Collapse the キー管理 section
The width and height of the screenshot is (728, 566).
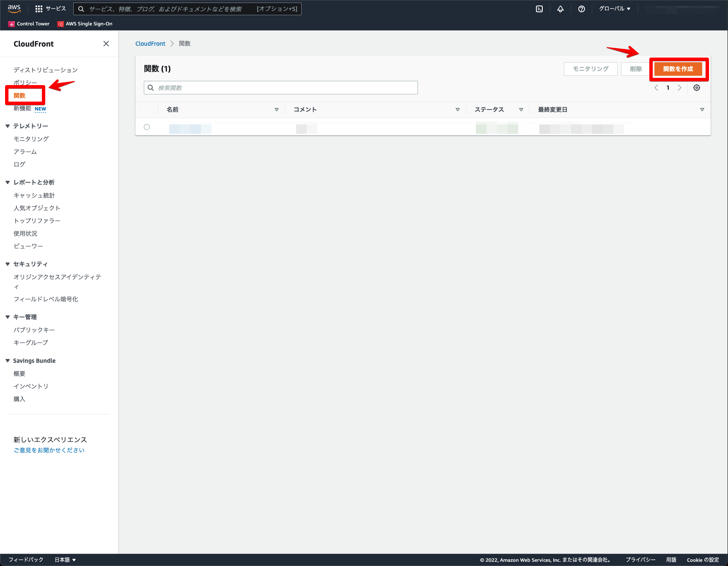8,317
